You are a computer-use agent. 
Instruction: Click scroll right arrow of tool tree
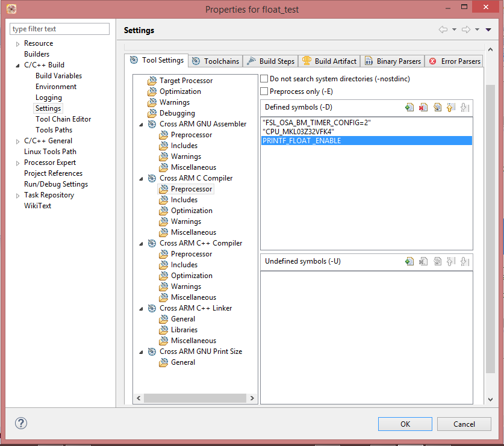pyautogui.click(x=252, y=398)
